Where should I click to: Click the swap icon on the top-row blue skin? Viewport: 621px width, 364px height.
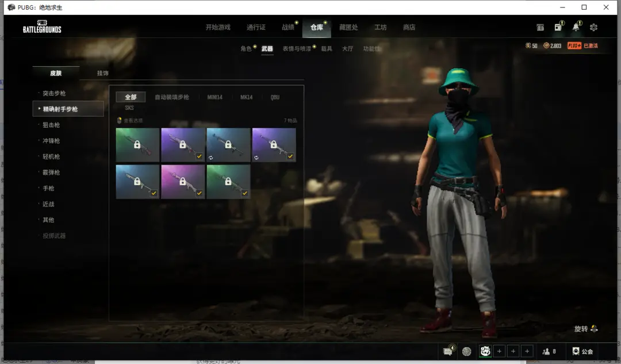click(x=210, y=158)
